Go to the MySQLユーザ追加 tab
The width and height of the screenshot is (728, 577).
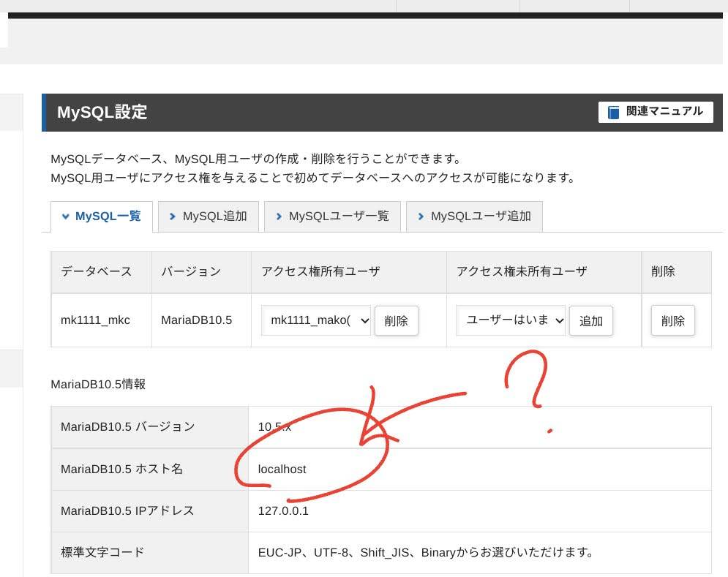tap(474, 216)
